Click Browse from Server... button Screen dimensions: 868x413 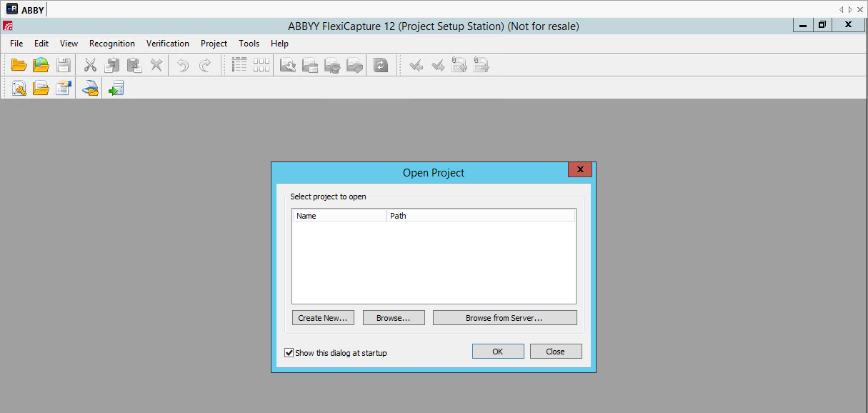point(504,318)
